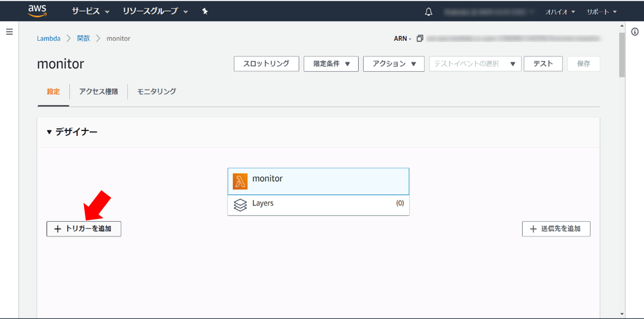
Task: Click the スロットリング button
Action: [x=266, y=64]
